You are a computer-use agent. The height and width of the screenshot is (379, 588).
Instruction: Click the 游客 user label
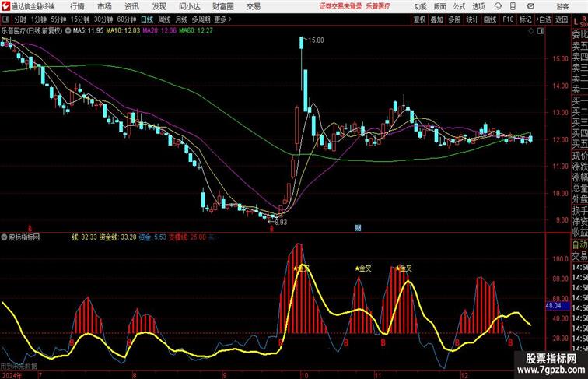point(562,7)
